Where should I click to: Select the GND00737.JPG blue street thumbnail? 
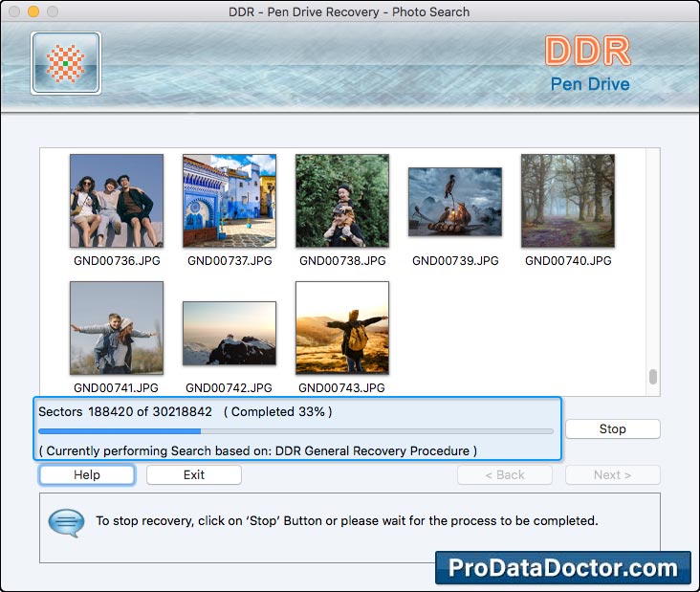click(x=229, y=201)
